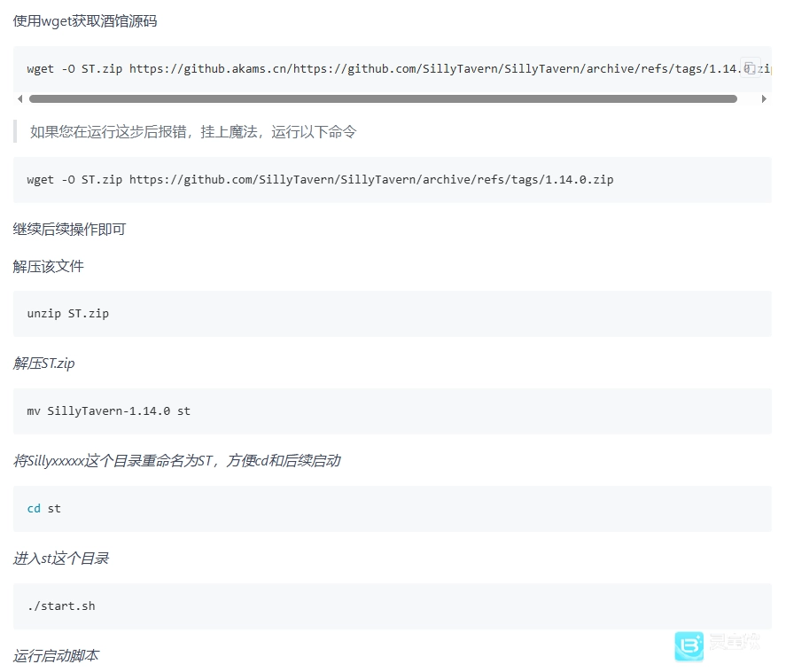Click the right scroll arrow under wget command
Viewport: 786px width, 672px height.
pos(764,99)
